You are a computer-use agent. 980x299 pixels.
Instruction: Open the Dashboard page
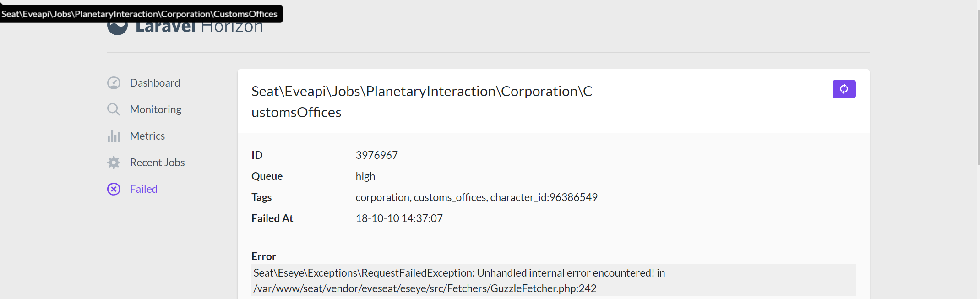pos(155,82)
